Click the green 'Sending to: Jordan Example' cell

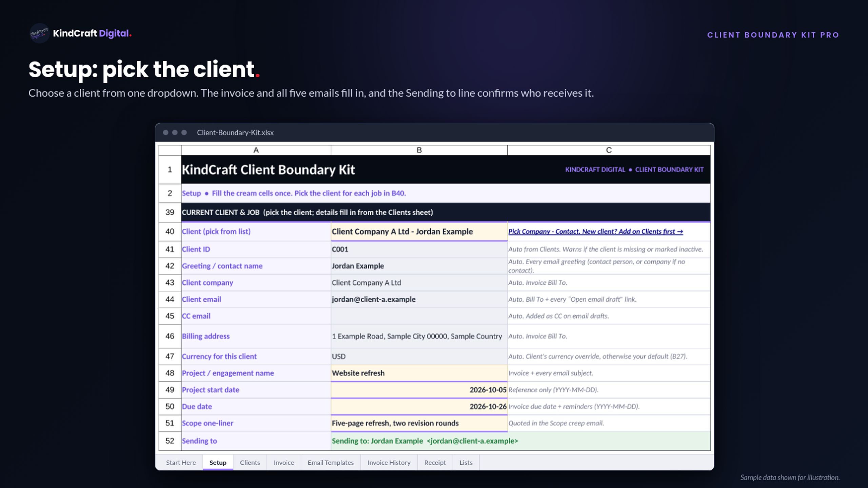tap(520, 441)
